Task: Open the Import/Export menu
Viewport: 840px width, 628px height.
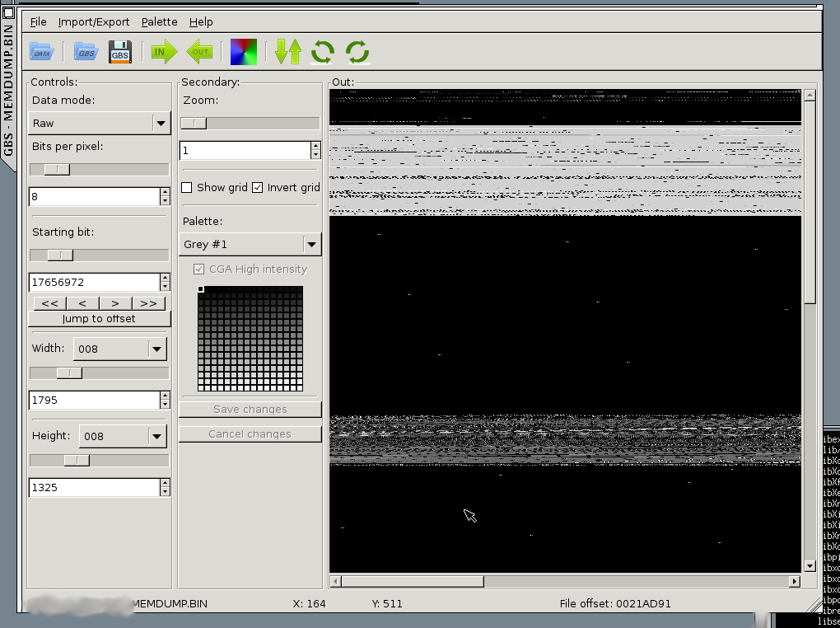Action: coord(94,21)
